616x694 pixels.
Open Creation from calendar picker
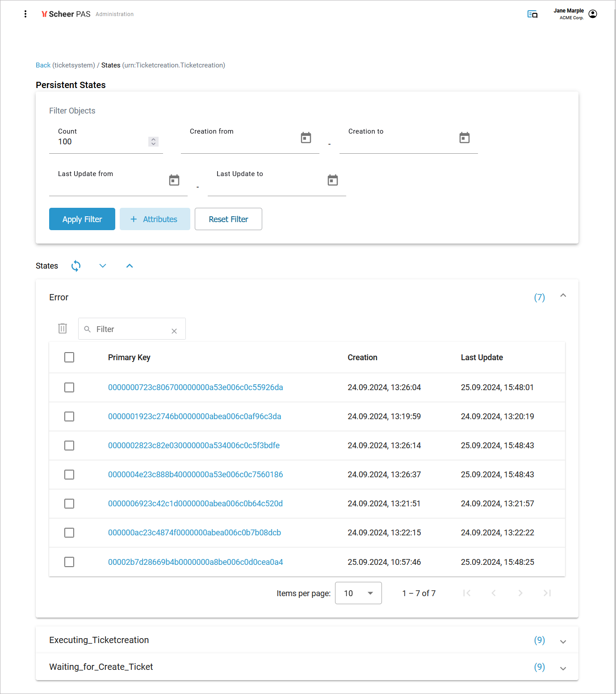[306, 138]
